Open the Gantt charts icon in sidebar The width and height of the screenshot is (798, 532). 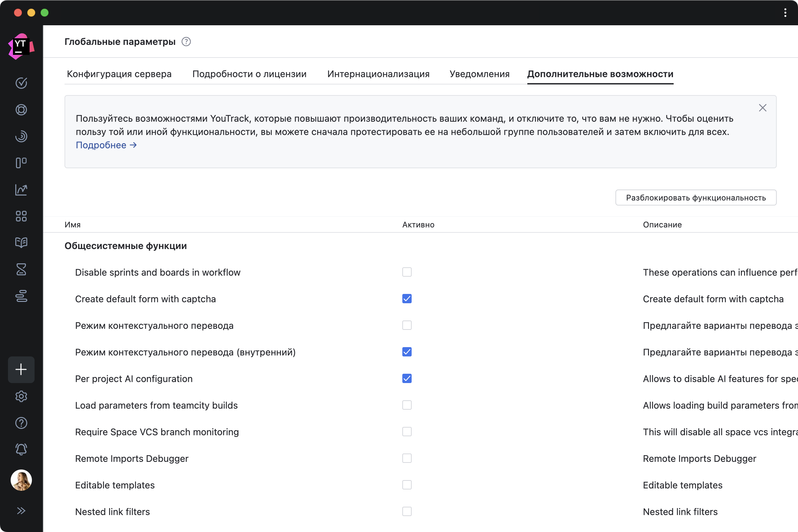point(21,296)
